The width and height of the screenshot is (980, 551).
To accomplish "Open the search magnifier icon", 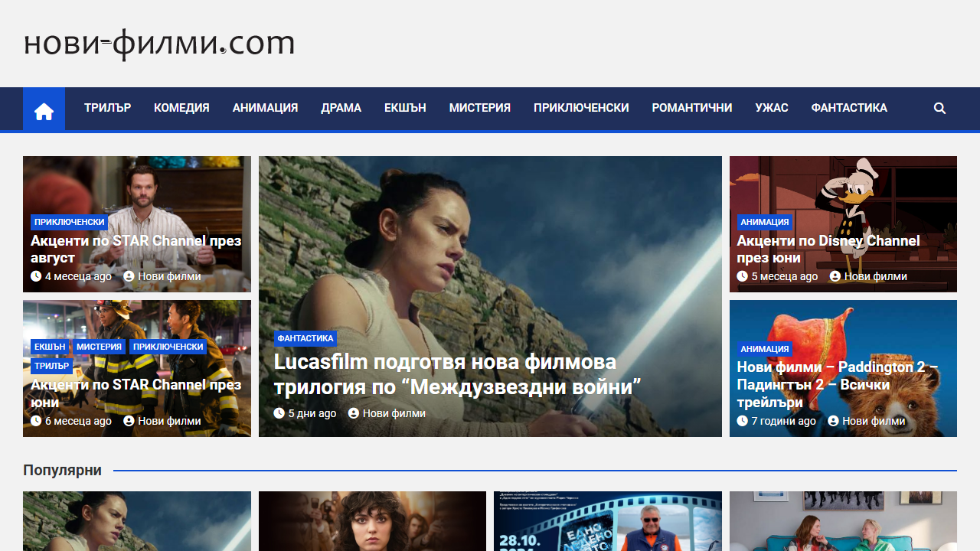I will click(x=940, y=109).
